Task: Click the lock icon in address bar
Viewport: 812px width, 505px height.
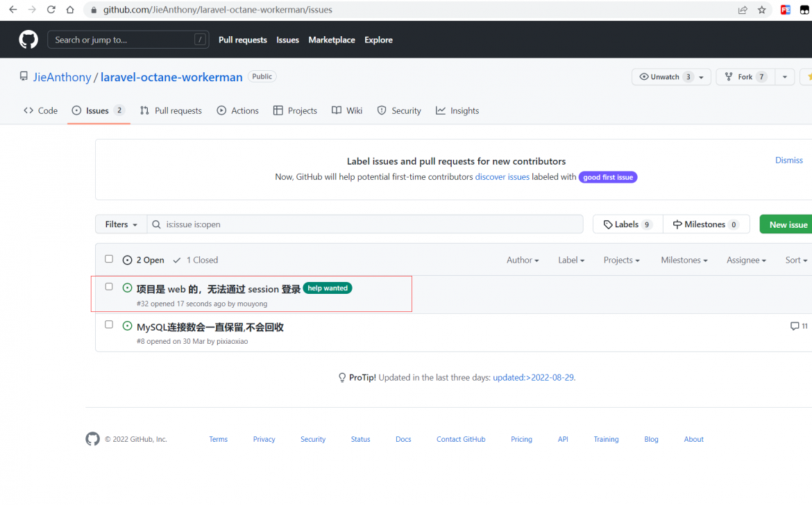Action: [x=94, y=10]
